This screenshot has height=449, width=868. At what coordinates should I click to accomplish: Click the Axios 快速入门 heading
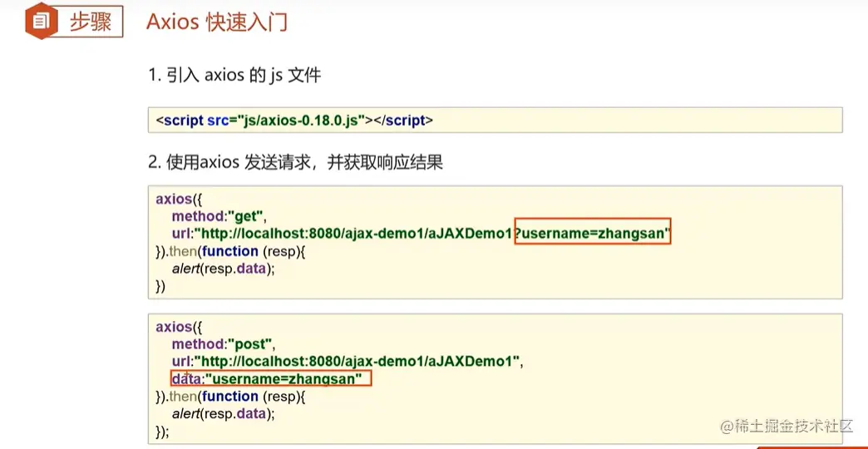217,22
